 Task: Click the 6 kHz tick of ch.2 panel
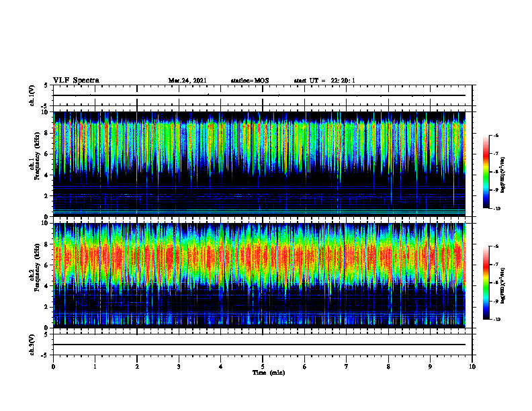(x=47, y=265)
